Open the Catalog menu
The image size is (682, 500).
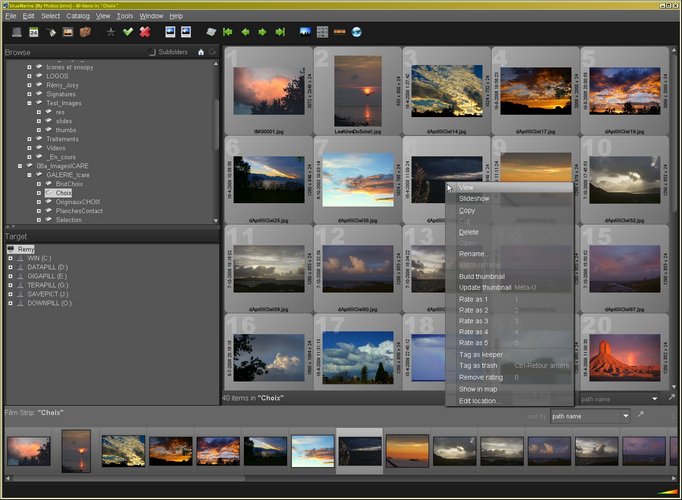tap(78, 16)
